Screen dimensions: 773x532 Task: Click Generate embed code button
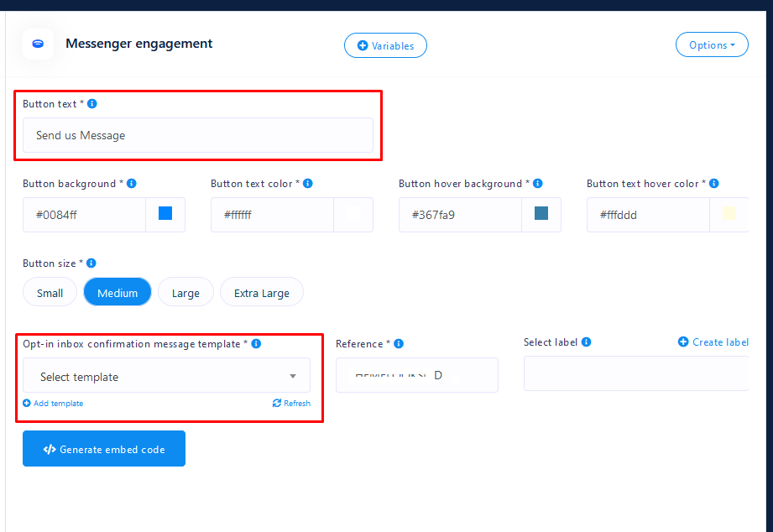click(104, 449)
